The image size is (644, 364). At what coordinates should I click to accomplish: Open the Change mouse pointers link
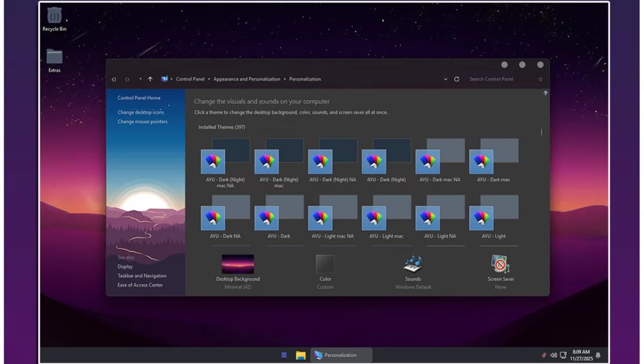click(x=142, y=122)
